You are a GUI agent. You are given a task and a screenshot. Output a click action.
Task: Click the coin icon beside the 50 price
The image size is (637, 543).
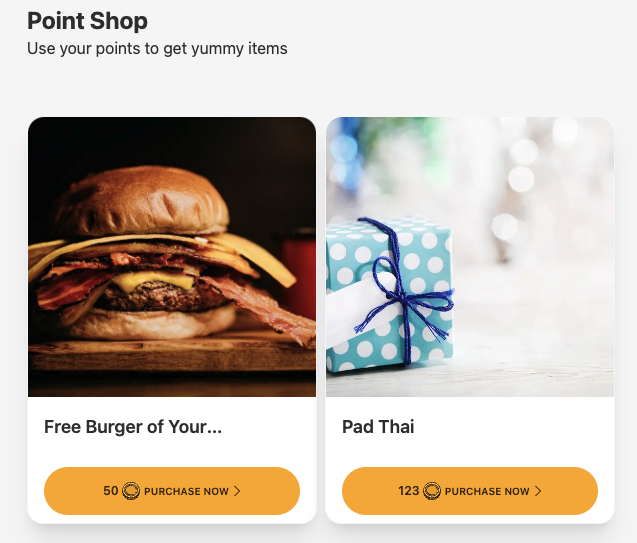tap(131, 491)
